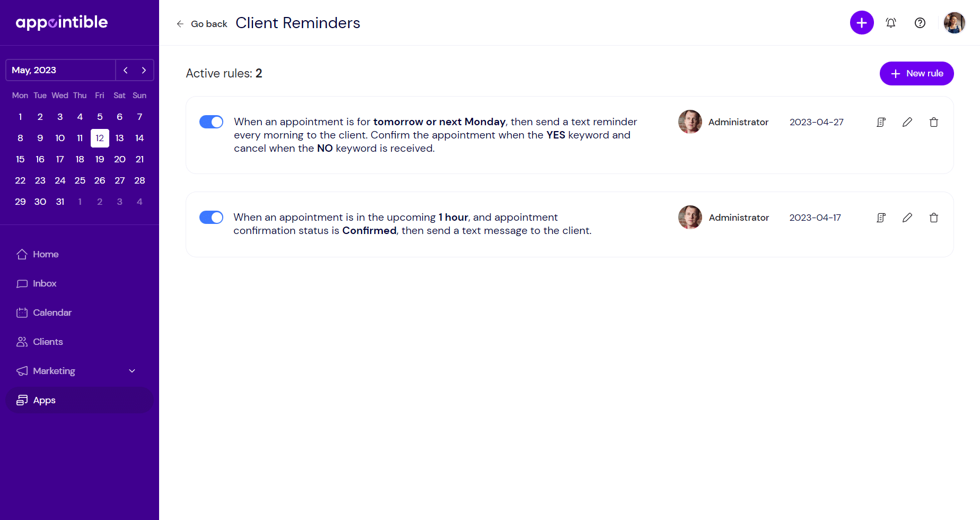Create a new rule with the New rule button
Viewport: 980px width, 520px height.
coord(916,73)
